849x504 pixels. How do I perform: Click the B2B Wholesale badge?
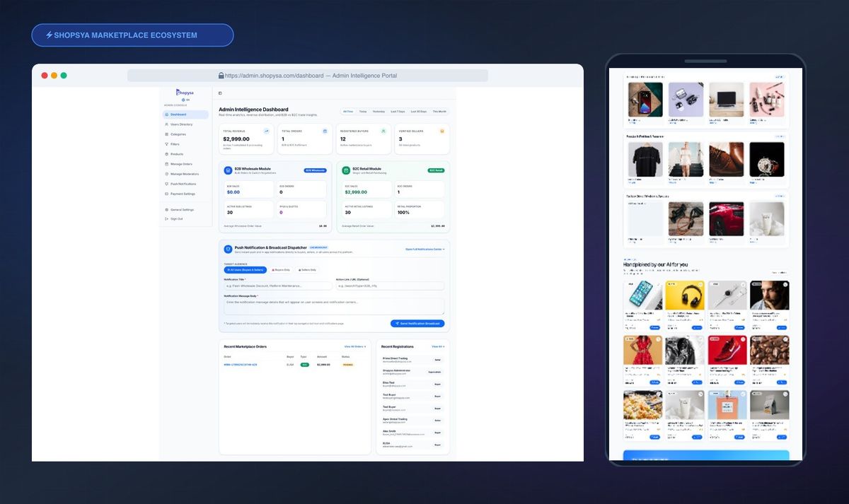315,170
